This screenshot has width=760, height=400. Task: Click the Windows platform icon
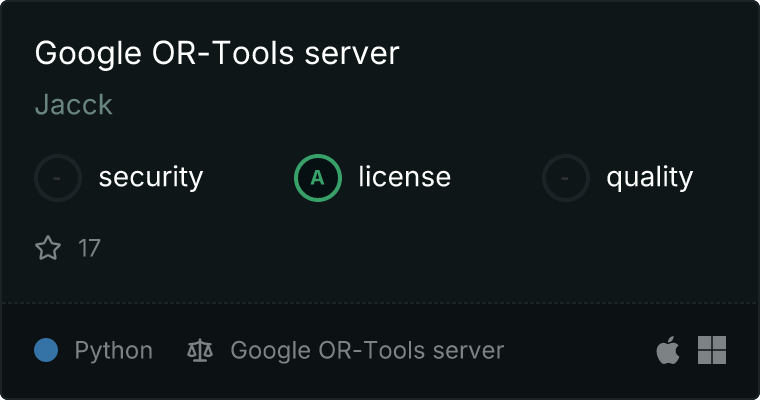[712, 350]
